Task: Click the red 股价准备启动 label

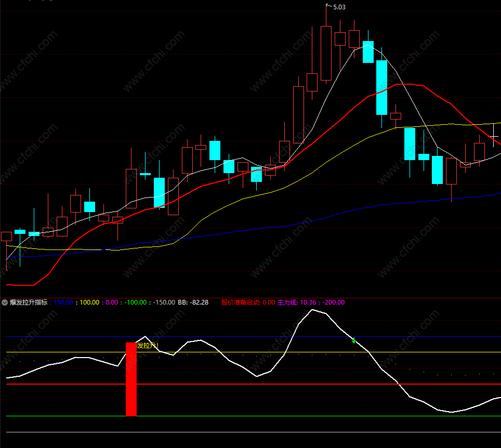Action: pyautogui.click(x=241, y=302)
